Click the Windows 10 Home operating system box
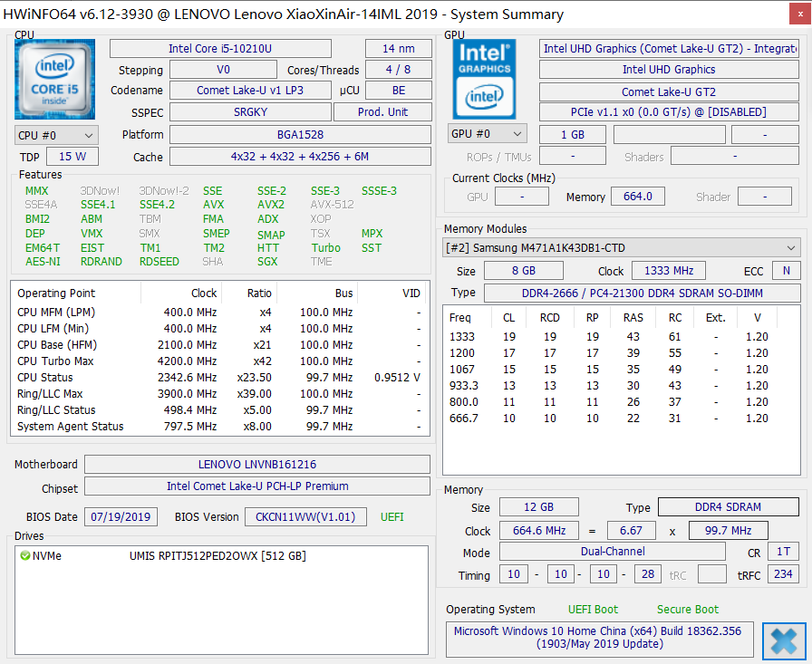This screenshot has width=812, height=664. pyautogui.click(x=598, y=638)
